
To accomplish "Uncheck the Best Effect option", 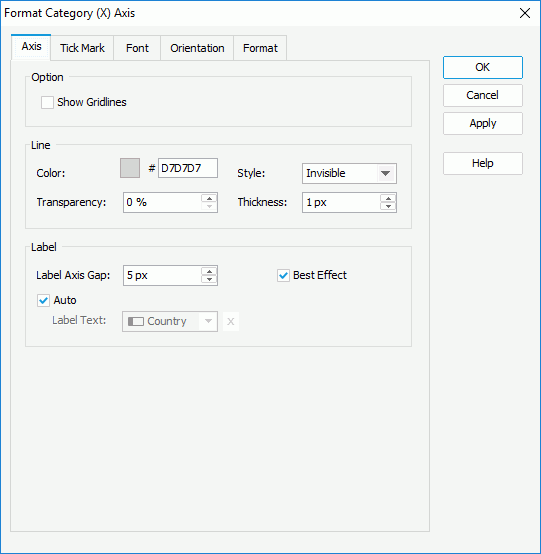I will coord(283,275).
